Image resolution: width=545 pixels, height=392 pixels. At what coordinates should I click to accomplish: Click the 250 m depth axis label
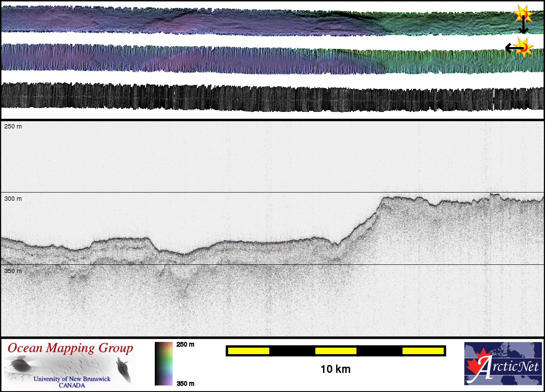click(x=13, y=126)
